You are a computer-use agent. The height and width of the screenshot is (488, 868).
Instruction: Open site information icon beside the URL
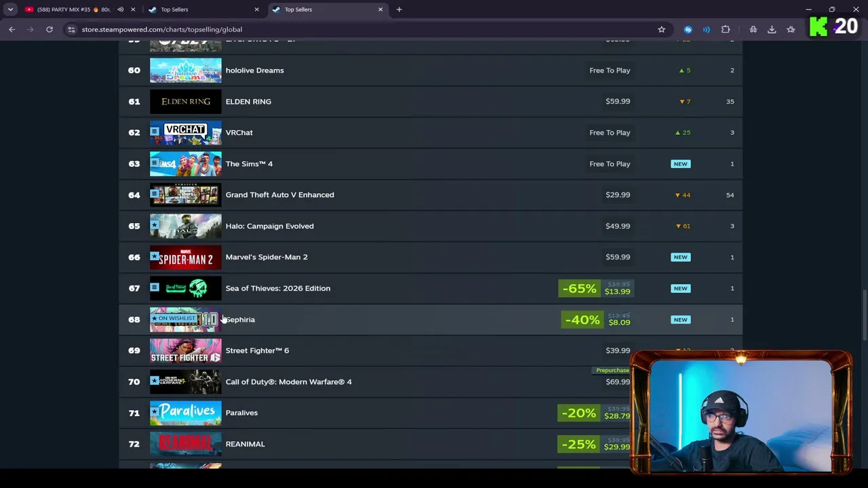(x=71, y=29)
